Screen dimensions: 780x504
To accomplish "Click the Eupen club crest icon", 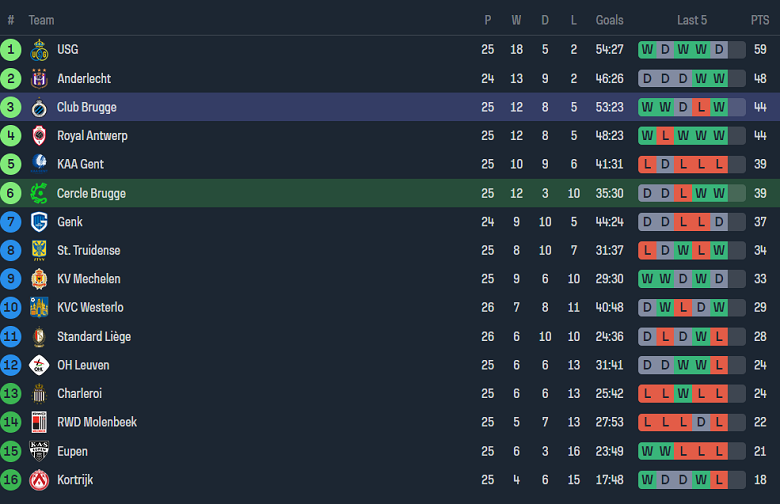I will [39, 451].
